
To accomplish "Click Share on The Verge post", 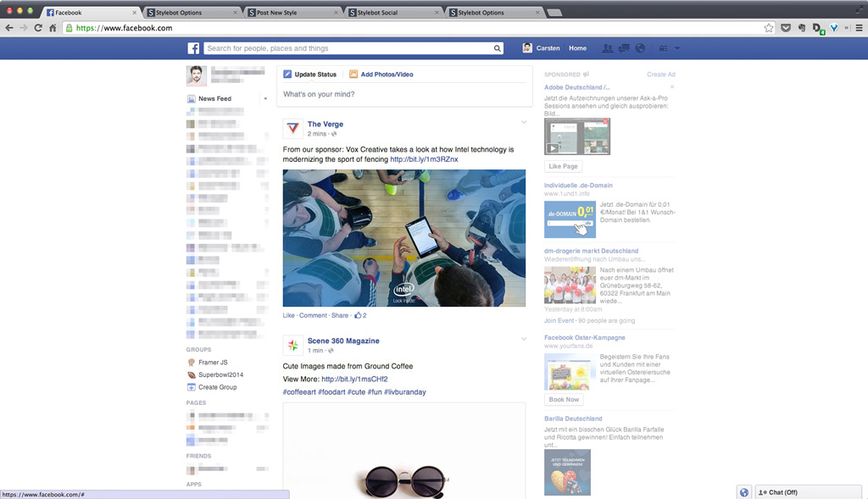I will click(x=340, y=315).
